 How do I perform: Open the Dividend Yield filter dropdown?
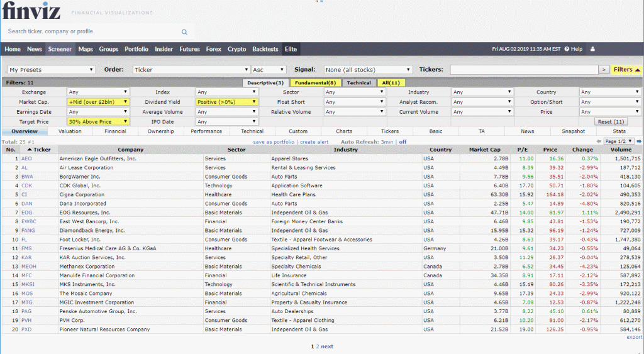point(226,102)
